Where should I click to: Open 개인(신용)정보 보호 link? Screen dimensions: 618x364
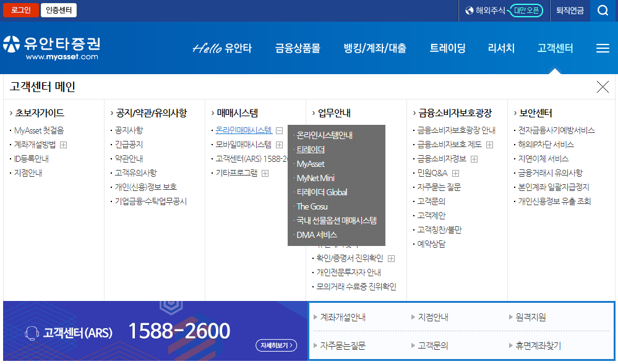click(146, 187)
